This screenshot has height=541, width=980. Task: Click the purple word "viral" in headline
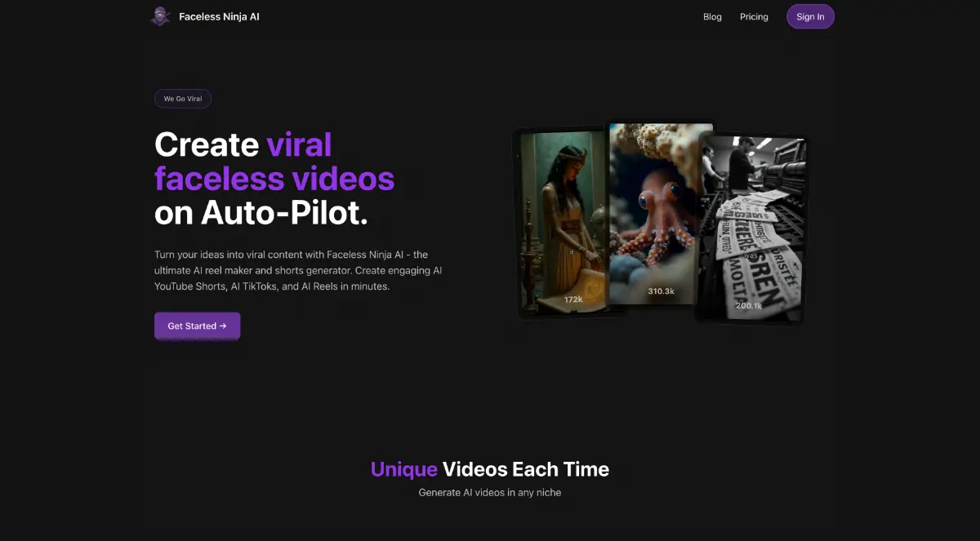click(299, 144)
